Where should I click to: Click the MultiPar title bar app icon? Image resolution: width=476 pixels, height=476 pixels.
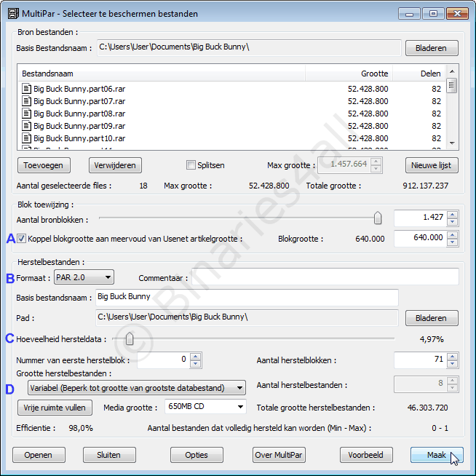(13, 14)
